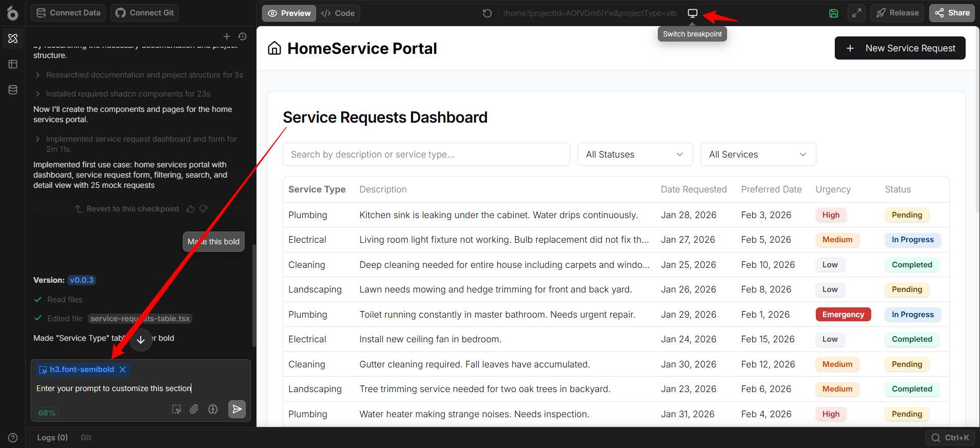Click the Date Requested column header

[694, 189]
